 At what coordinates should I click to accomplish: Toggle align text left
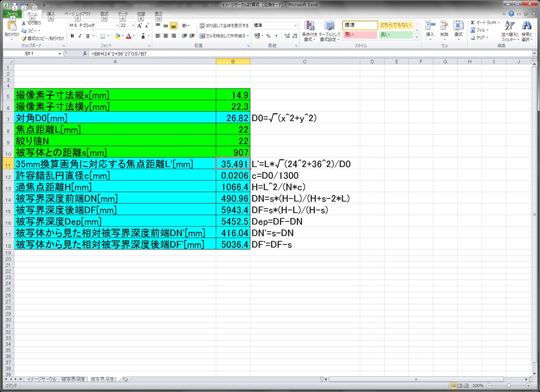[x=158, y=36]
